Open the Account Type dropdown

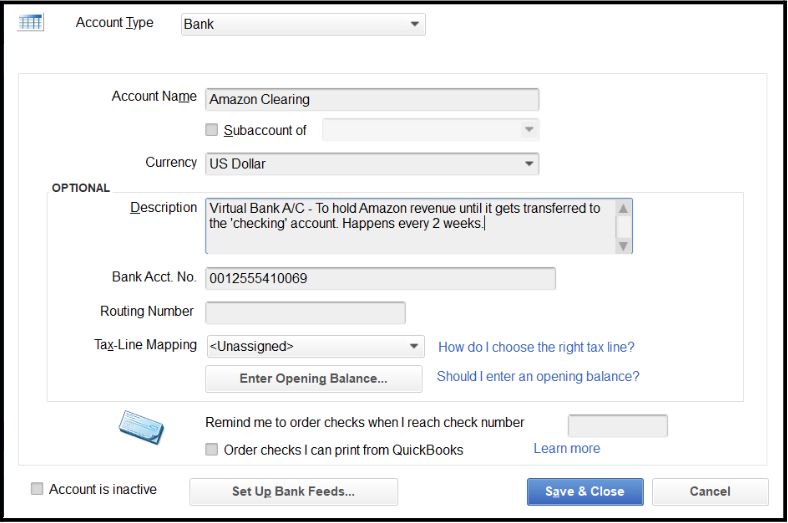tap(303, 25)
